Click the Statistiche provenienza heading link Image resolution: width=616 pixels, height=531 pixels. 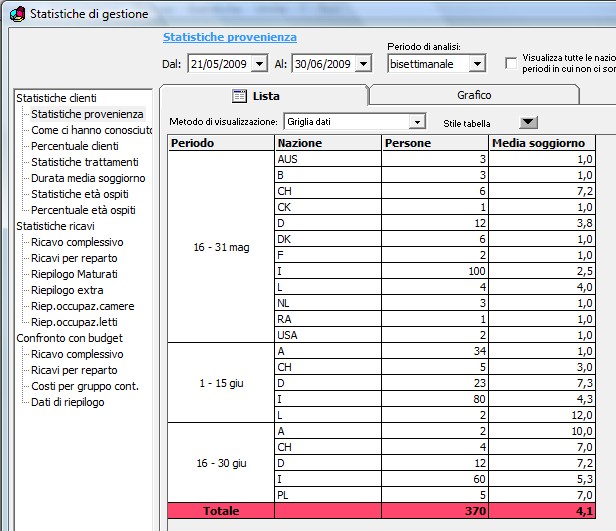(230, 37)
